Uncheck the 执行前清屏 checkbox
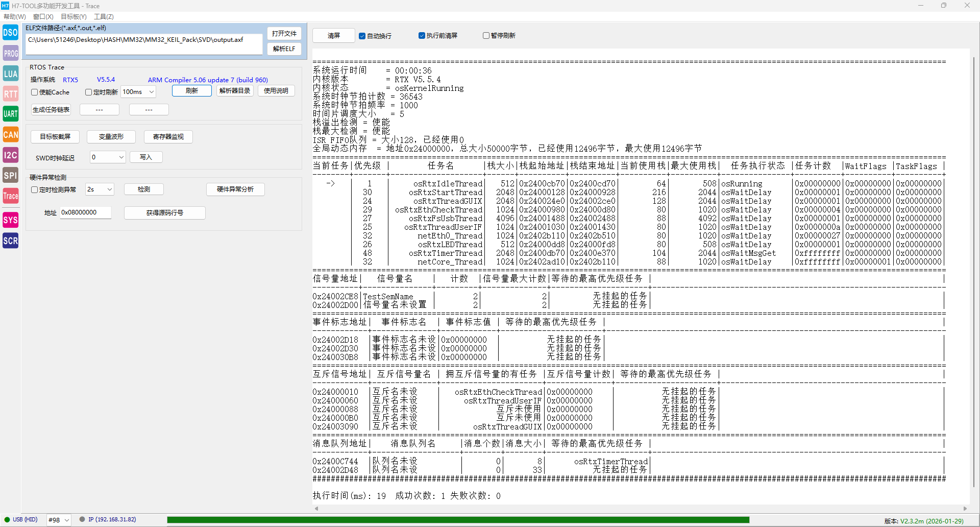 pos(422,36)
